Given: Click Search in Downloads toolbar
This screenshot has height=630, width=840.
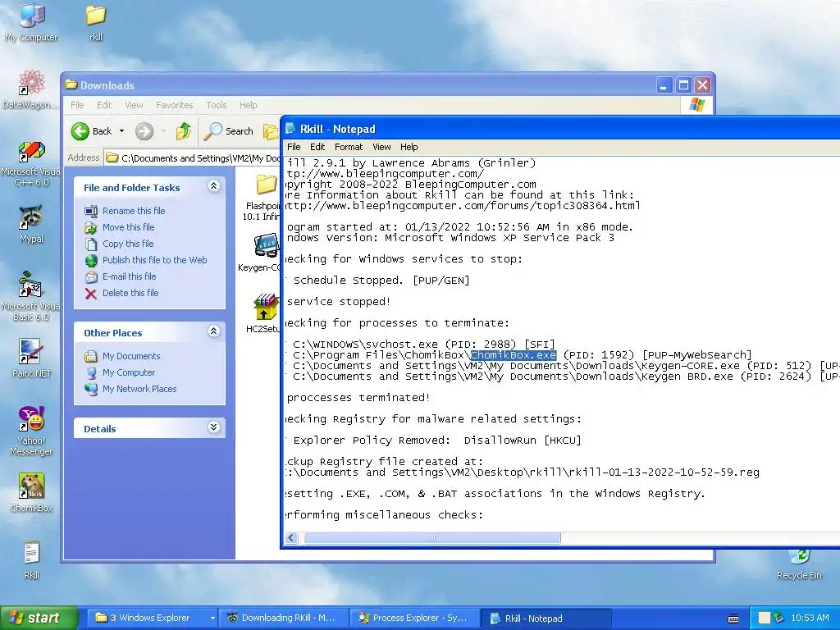Looking at the screenshot, I should [x=230, y=131].
